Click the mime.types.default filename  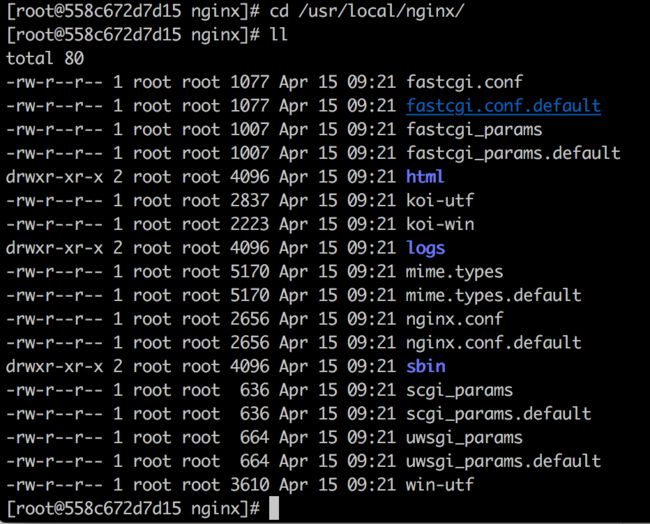[493, 296]
